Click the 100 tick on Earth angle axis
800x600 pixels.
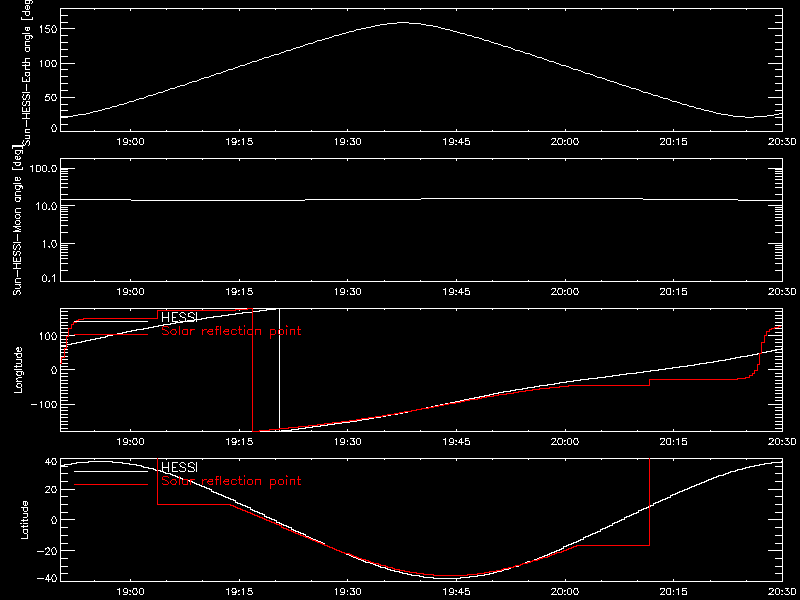tap(47, 63)
